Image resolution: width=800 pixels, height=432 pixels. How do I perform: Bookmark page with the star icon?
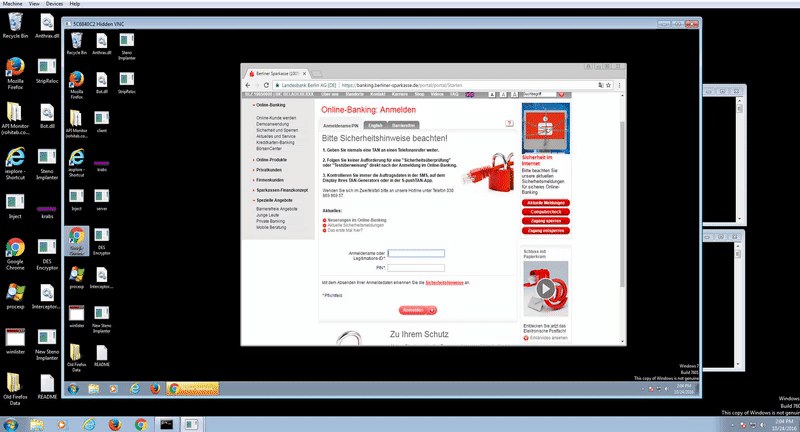(x=608, y=85)
